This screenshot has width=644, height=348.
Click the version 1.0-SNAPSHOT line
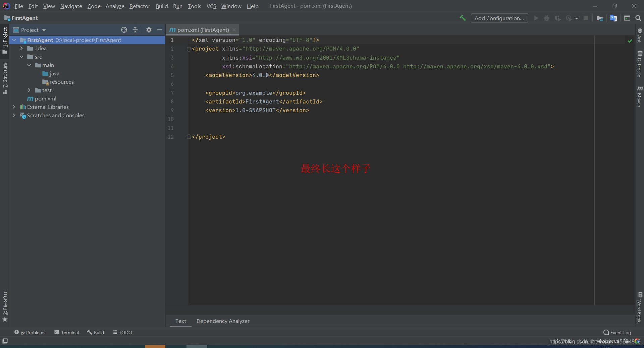[257, 110]
